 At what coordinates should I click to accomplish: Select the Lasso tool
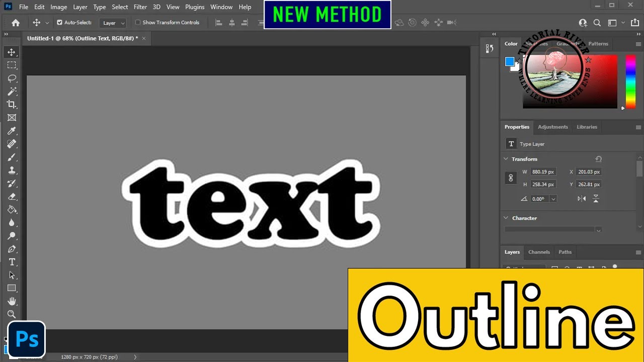pos(12,78)
